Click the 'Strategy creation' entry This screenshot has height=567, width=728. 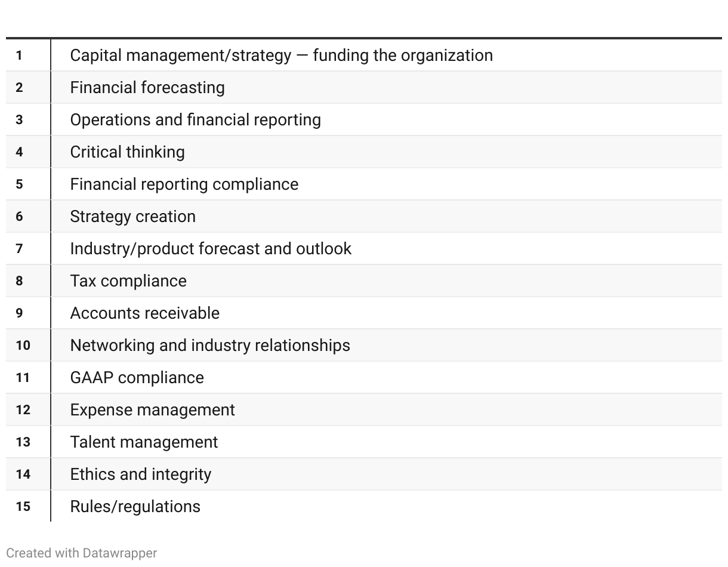pos(132,217)
